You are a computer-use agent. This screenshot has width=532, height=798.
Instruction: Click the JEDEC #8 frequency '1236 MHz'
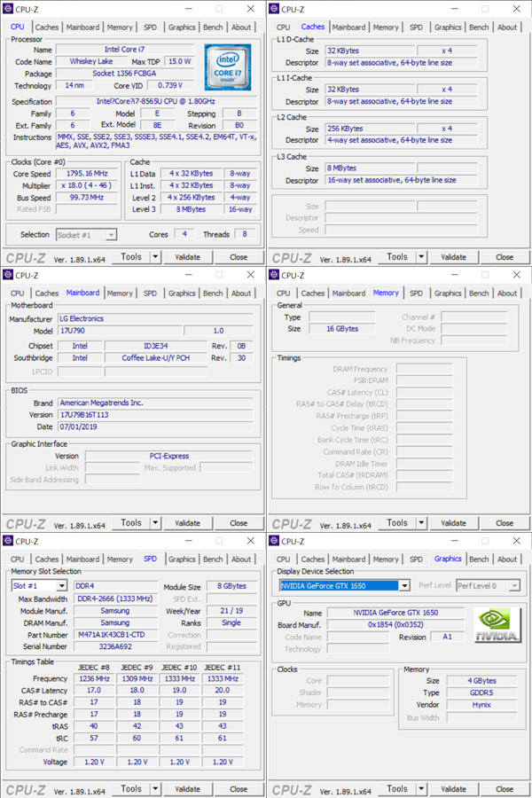pos(94,679)
